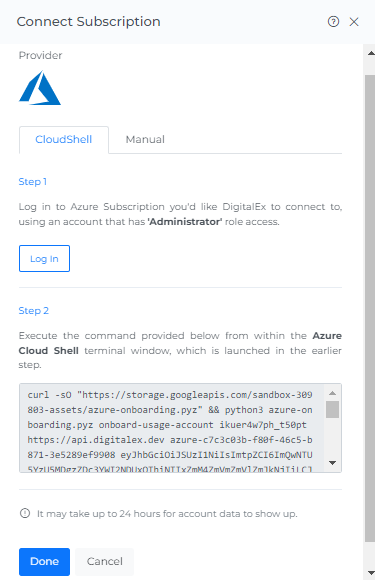Click the Connect Subscription title
This screenshot has height=580, width=375.
click(x=88, y=21)
